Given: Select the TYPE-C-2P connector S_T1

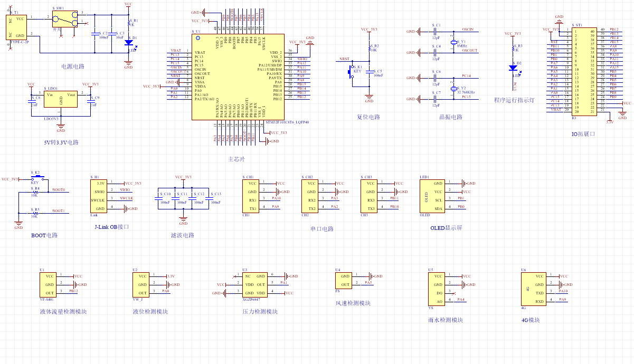Looking at the screenshot, I should pyautogui.click(x=17, y=27).
